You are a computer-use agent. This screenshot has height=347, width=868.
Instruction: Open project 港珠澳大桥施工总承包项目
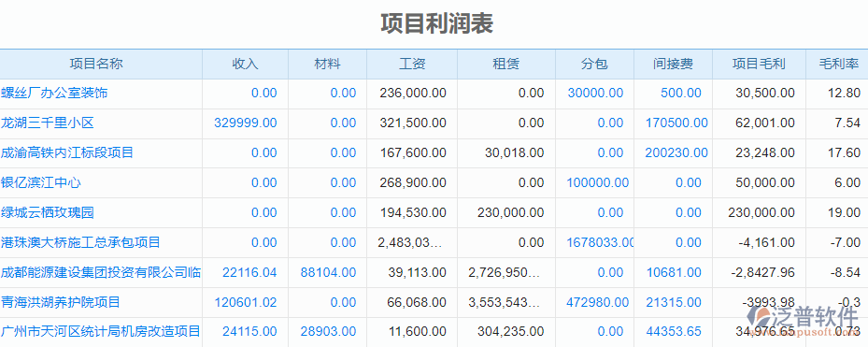(81, 243)
